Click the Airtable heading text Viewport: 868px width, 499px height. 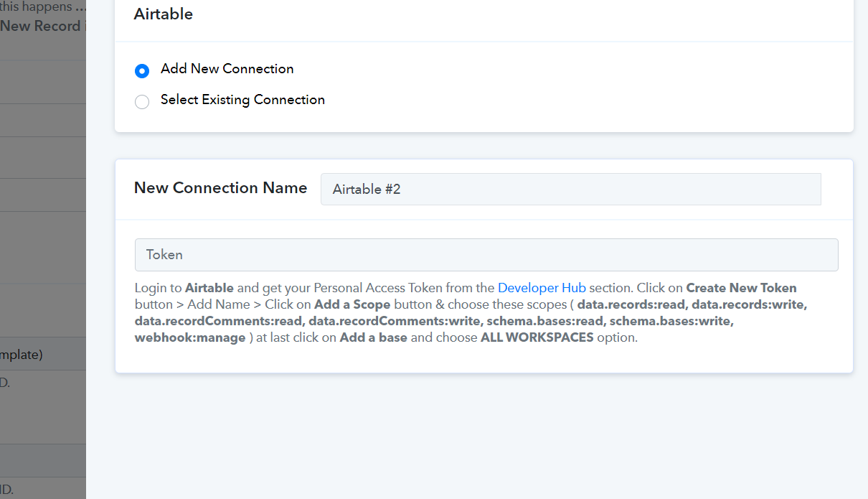click(164, 14)
